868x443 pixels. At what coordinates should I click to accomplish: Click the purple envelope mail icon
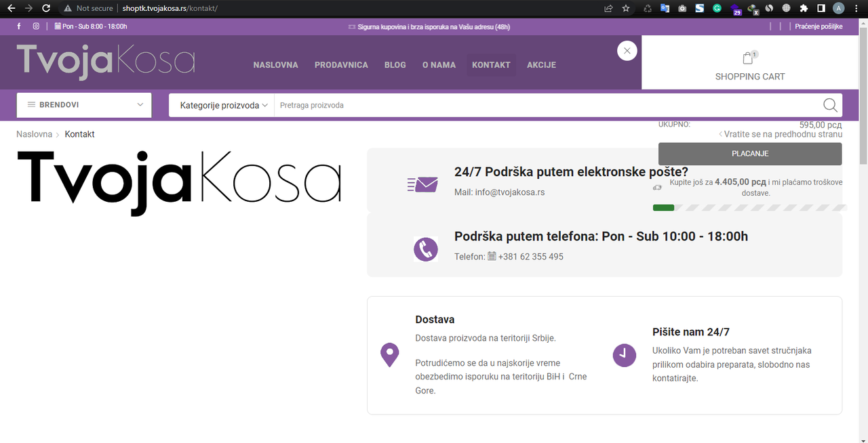422,184
